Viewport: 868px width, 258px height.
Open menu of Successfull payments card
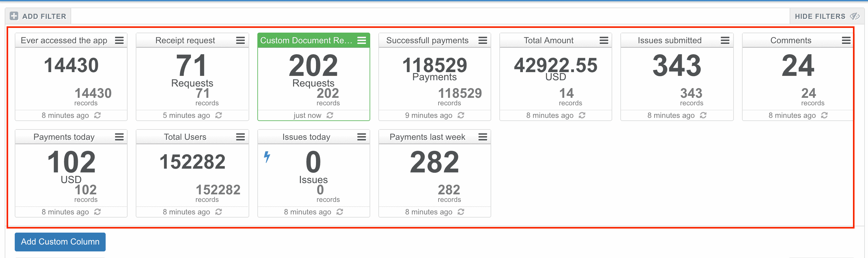(x=483, y=40)
